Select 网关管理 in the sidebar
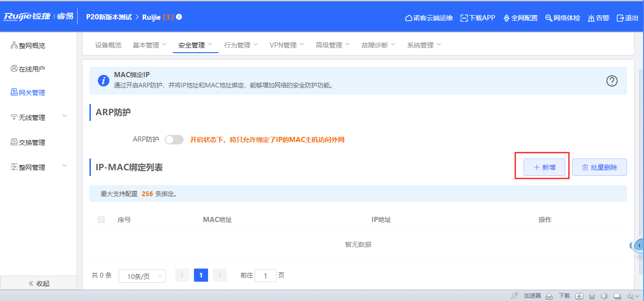This screenshot has height=301, width=644. click(x=28, y=93)
